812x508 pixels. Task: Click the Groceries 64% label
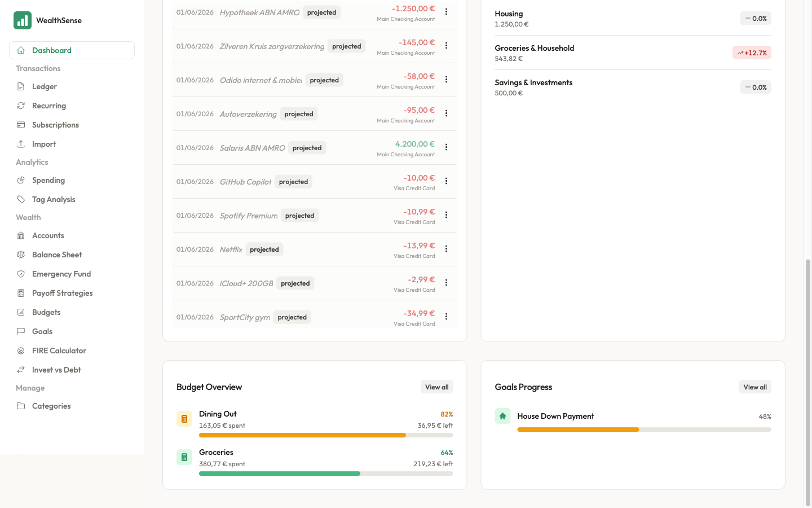(x=447, y=453)
